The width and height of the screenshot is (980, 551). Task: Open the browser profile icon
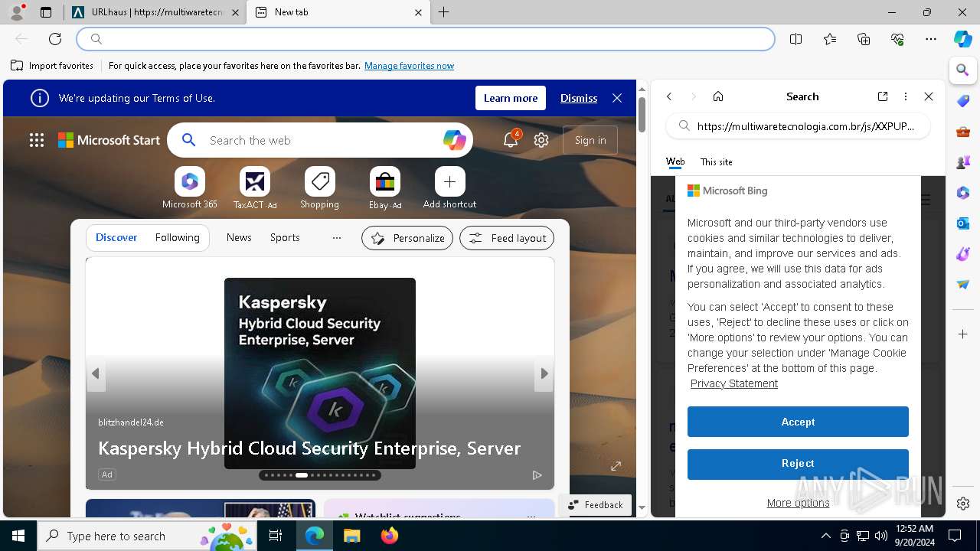(x=17, y=12)
